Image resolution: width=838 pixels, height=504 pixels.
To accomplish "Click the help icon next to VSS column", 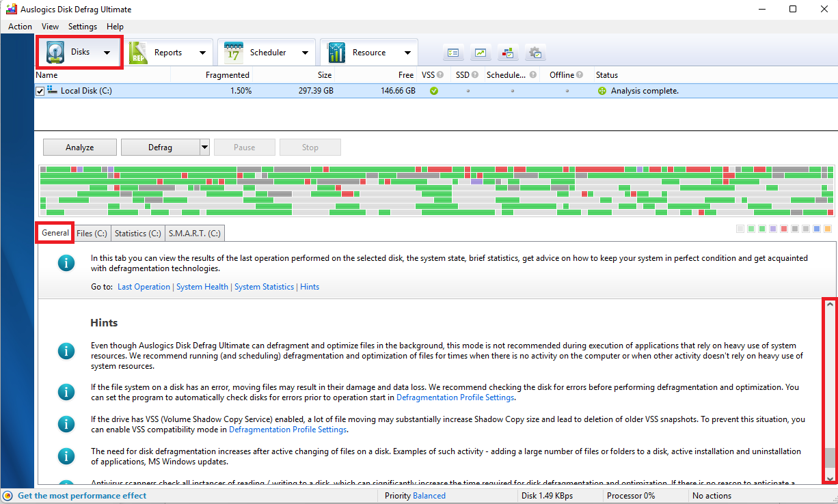I will click(x=440, y=75).
